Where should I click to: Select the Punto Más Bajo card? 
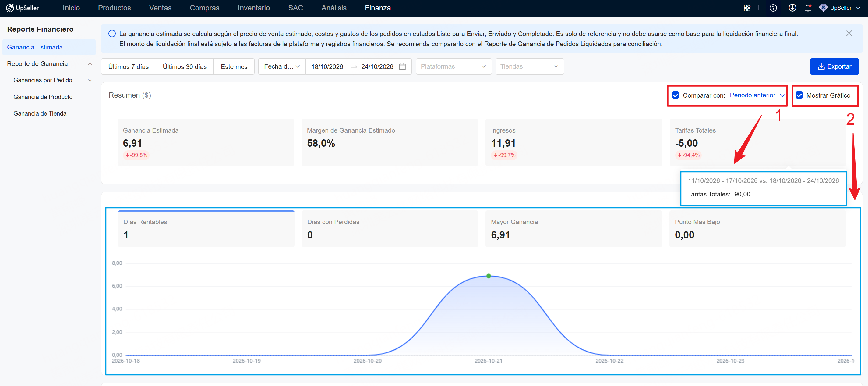coord(757,229)
